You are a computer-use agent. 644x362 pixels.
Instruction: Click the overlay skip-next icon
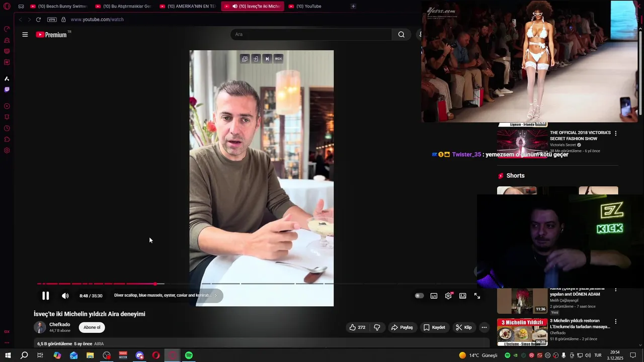267,59
